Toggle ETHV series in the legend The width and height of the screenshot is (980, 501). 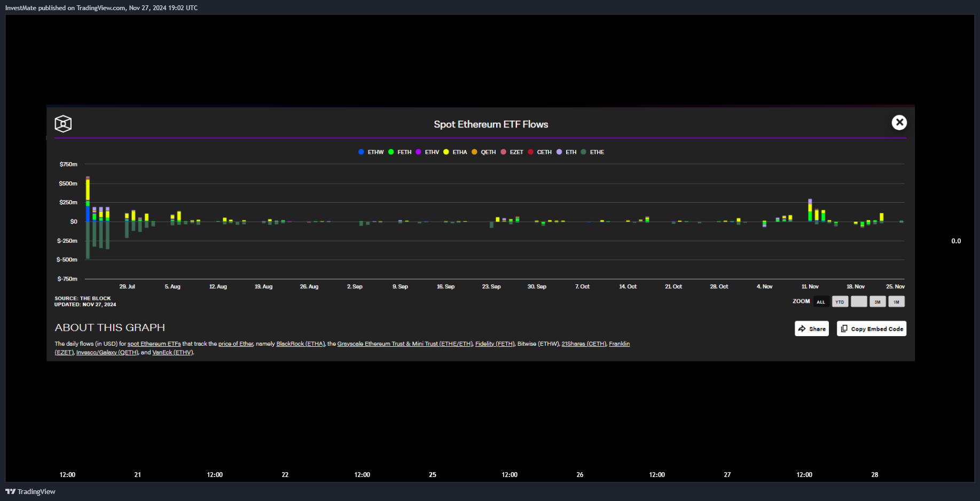coord(428,152)
